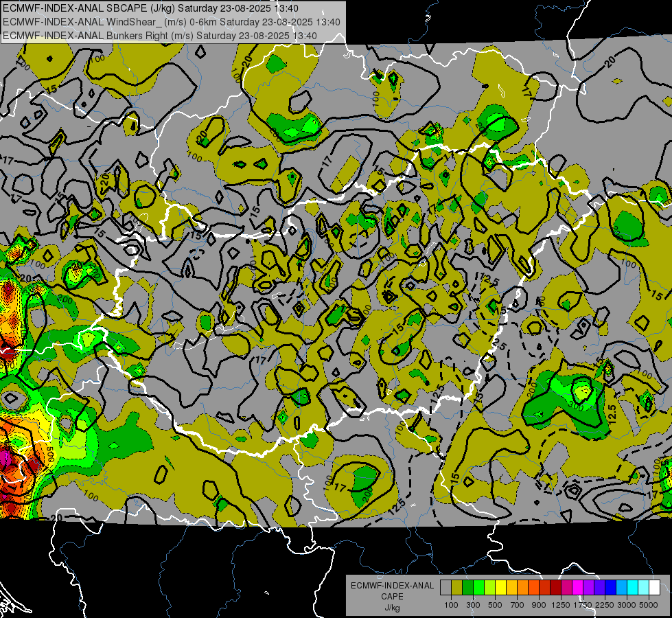Click the legend value 2250
Screen dimensions: 672x618
605,605
